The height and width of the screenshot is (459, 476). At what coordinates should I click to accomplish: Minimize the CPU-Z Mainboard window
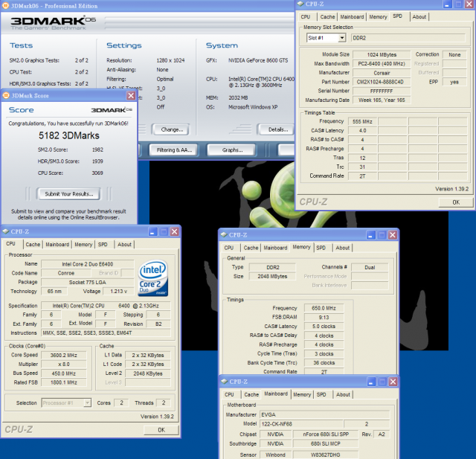371,382
